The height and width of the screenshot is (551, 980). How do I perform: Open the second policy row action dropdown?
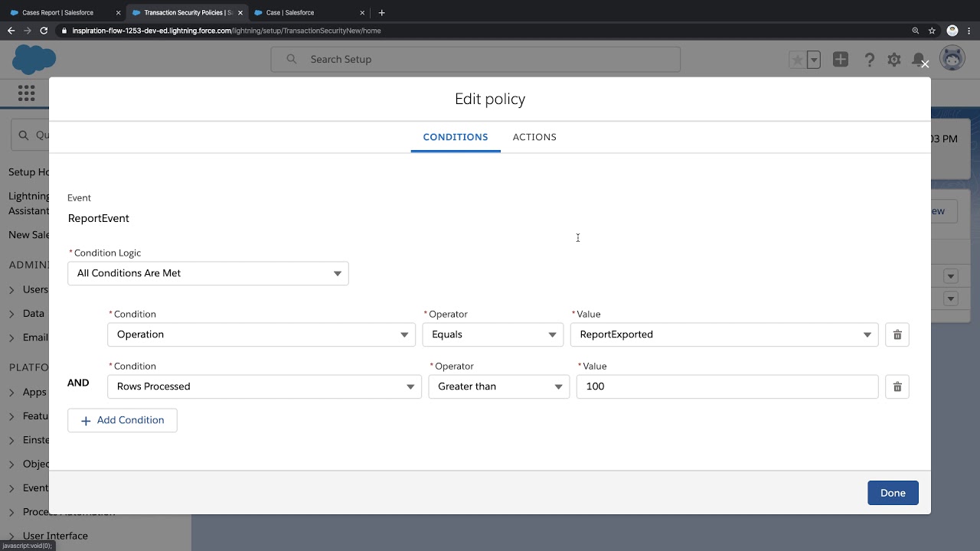click(x=951, y=298)
